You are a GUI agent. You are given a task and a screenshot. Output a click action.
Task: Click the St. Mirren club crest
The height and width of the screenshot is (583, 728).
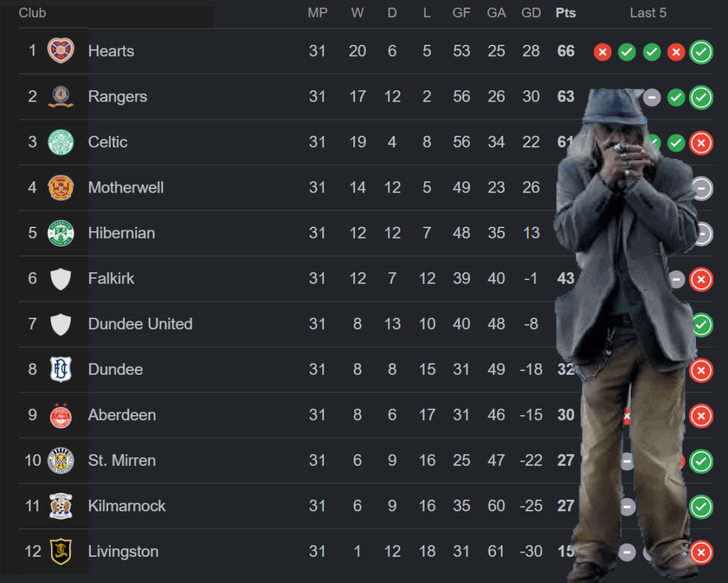pos(61,461)
